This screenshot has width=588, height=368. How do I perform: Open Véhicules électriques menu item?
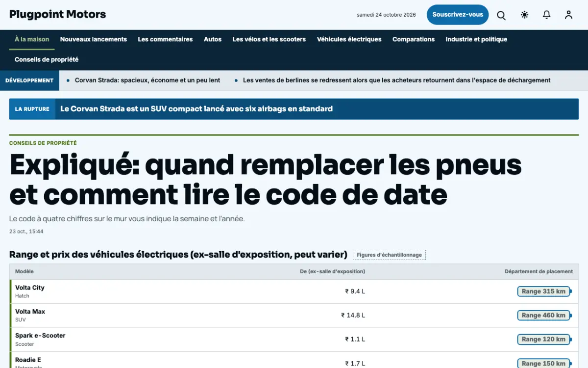pyautogui.click(x=349, y=39)
